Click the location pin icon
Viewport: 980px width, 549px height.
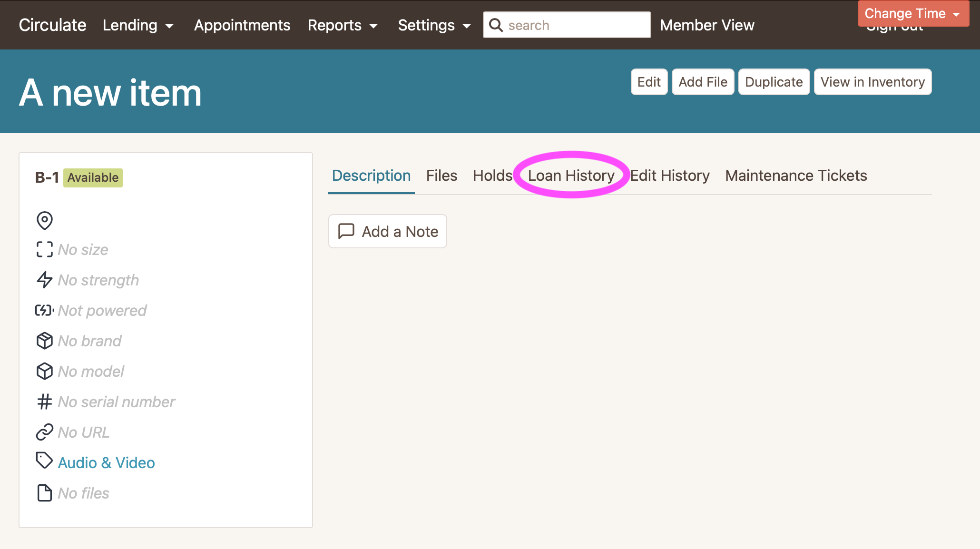(x=45, y=220)
